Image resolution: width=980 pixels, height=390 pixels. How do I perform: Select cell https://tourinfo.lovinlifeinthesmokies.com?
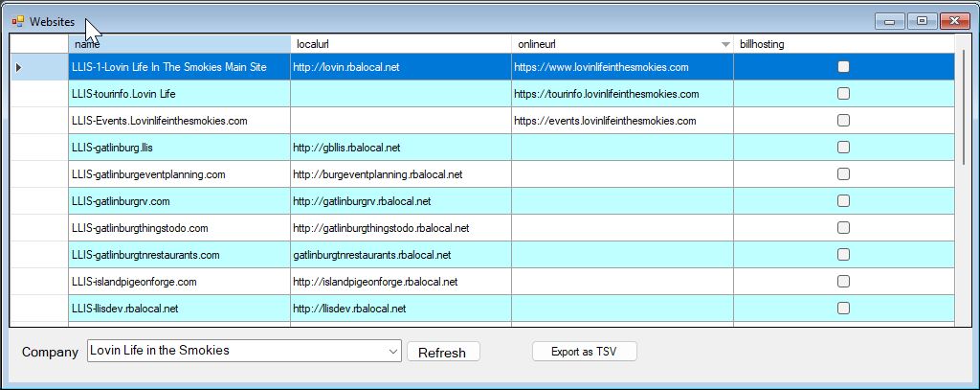pos(622,94)
